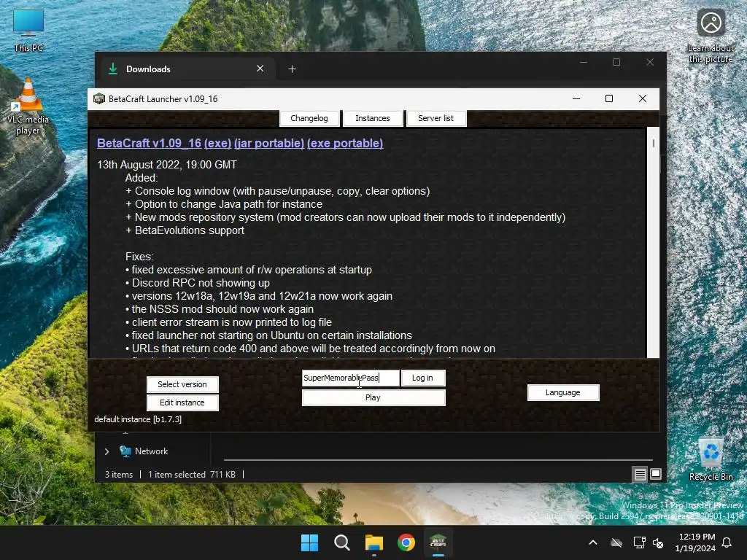This screenshot has height=560, width=747.
Task: Select the Recycle Bin desktop icon
Action: tap(711, 459)
